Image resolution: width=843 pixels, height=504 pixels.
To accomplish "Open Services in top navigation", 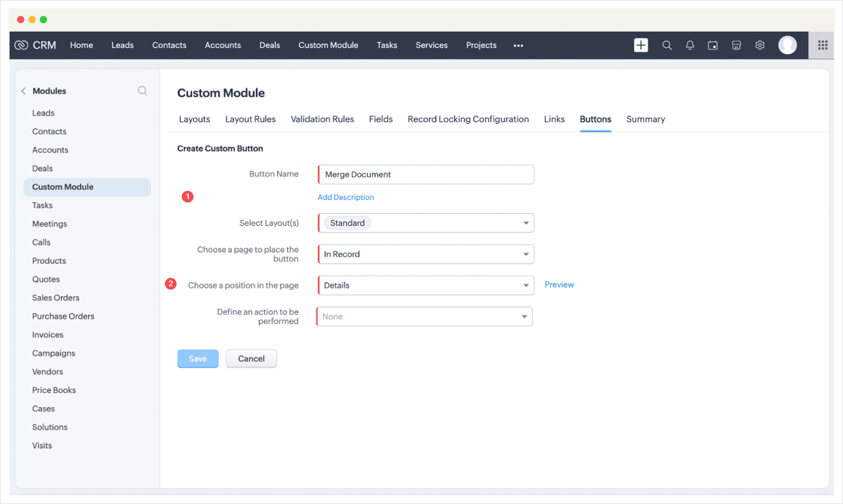I will tap(432, 45).
